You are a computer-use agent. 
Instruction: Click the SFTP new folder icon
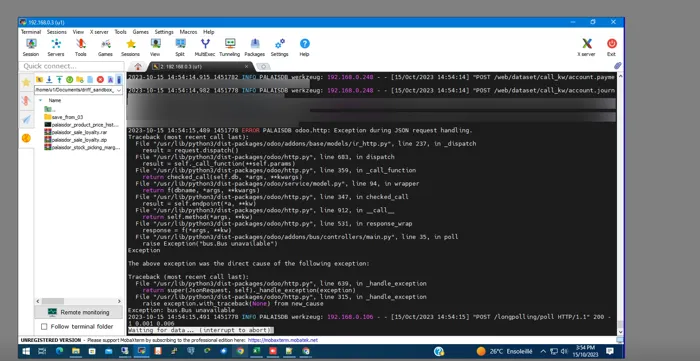(x=80, y=79)
